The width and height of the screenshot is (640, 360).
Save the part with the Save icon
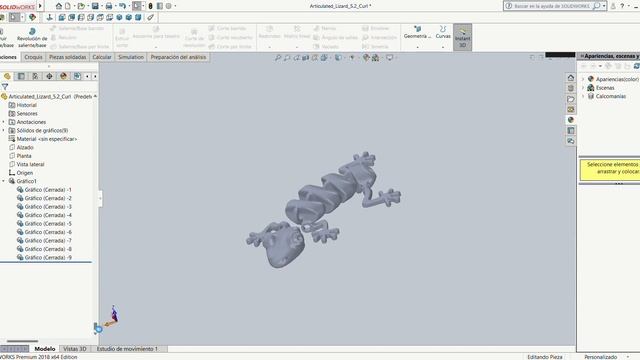[x=95, y=6]
